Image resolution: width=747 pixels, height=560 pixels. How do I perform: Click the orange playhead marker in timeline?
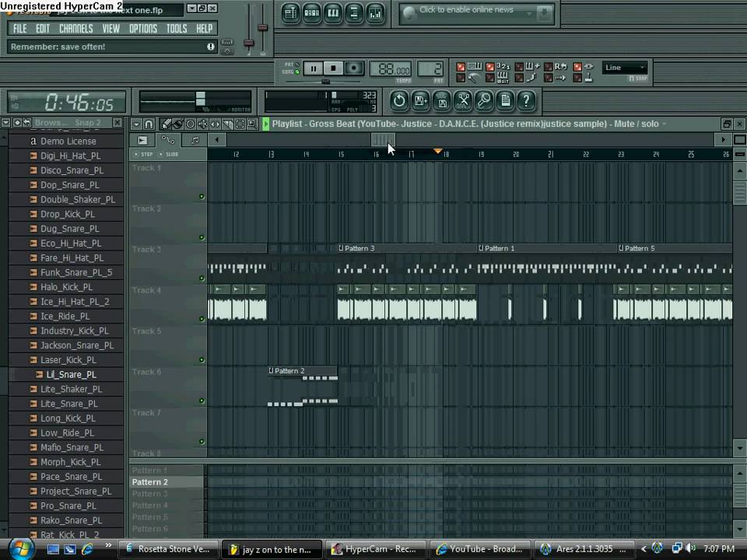coord(438,151)
